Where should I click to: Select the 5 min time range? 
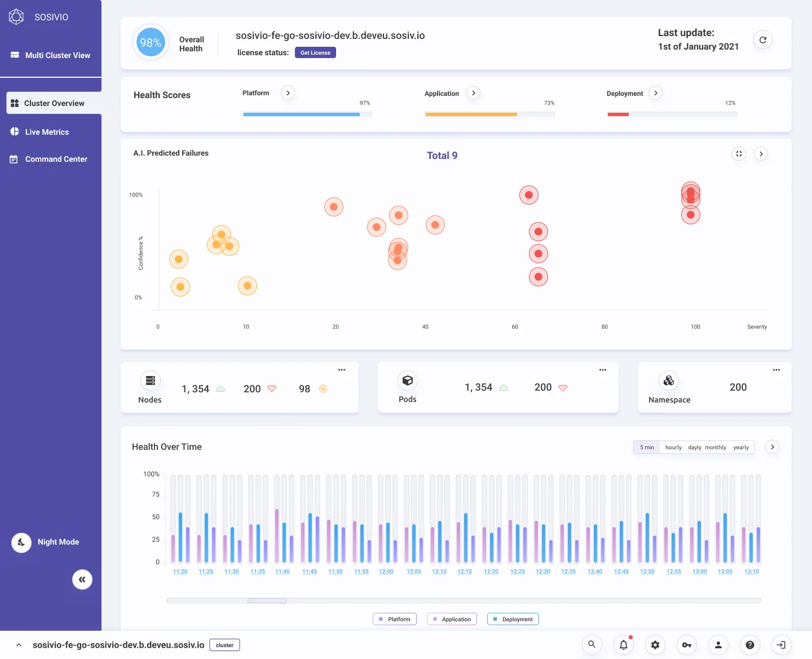tap(647, 448)
